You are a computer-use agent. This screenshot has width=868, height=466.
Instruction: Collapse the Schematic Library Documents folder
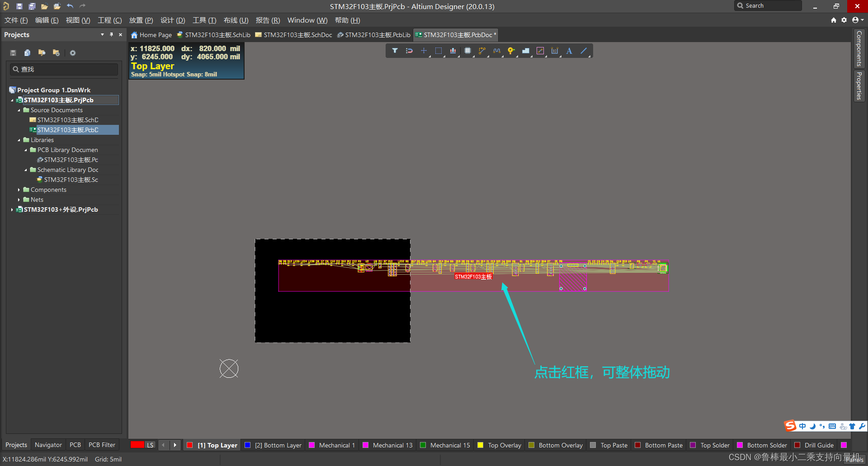26,170
